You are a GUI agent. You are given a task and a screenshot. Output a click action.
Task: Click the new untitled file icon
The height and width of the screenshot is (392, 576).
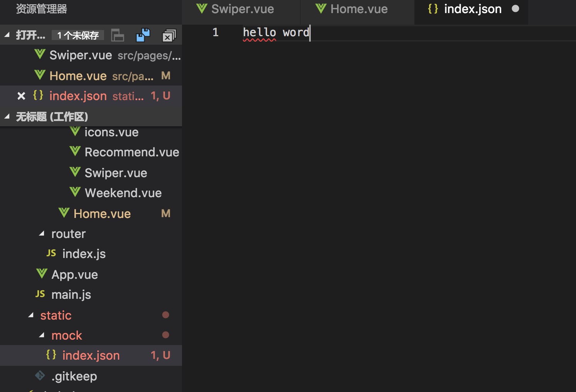[x=118, y=35]
